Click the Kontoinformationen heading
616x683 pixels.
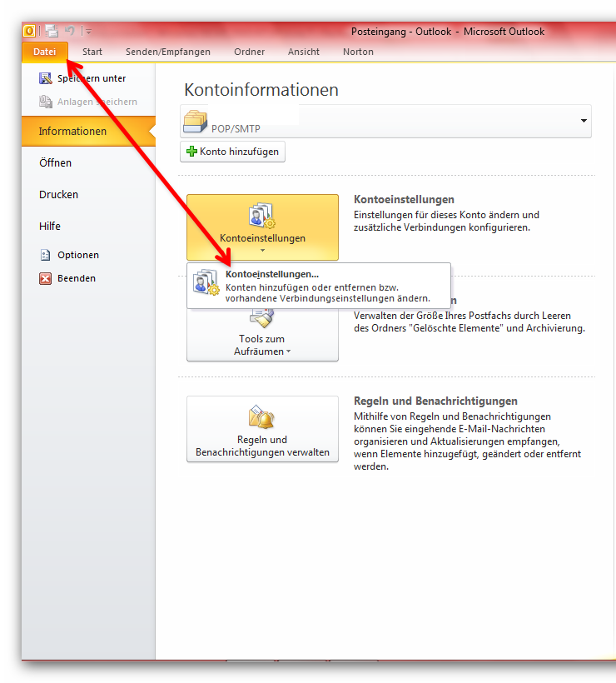point(261,90)
